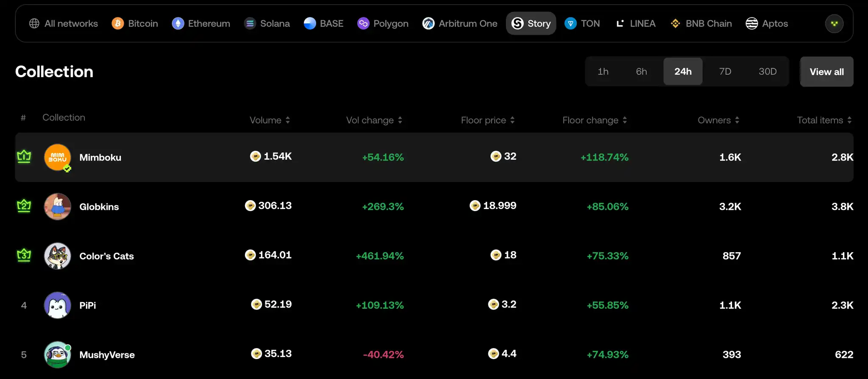Select the 7D time range
The image size is (868, 379).
[725, 72]
